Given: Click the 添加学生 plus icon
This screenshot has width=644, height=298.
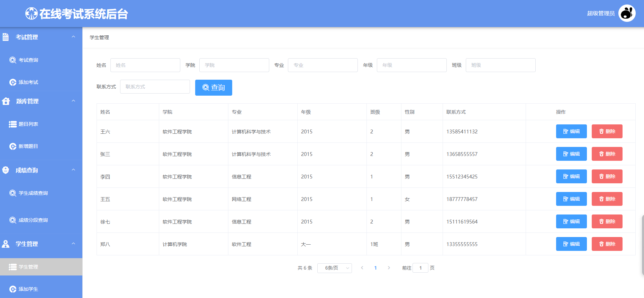Looking at the screenshot, I should point(13,289).
